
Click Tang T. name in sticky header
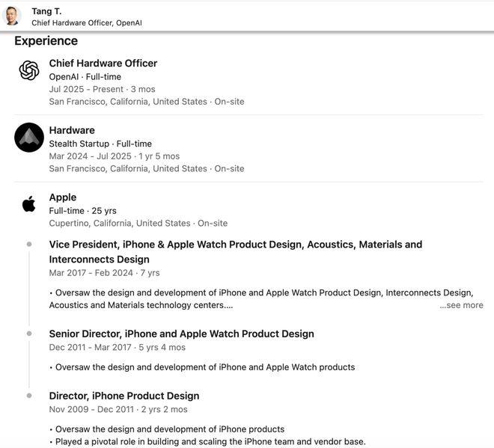click(46, 11)
